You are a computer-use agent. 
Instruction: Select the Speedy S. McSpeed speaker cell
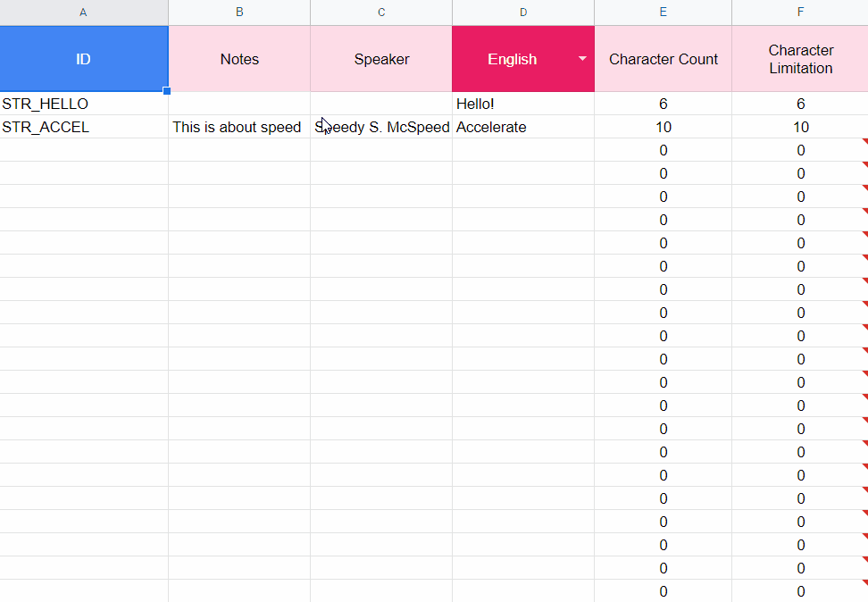click(381, 127)
